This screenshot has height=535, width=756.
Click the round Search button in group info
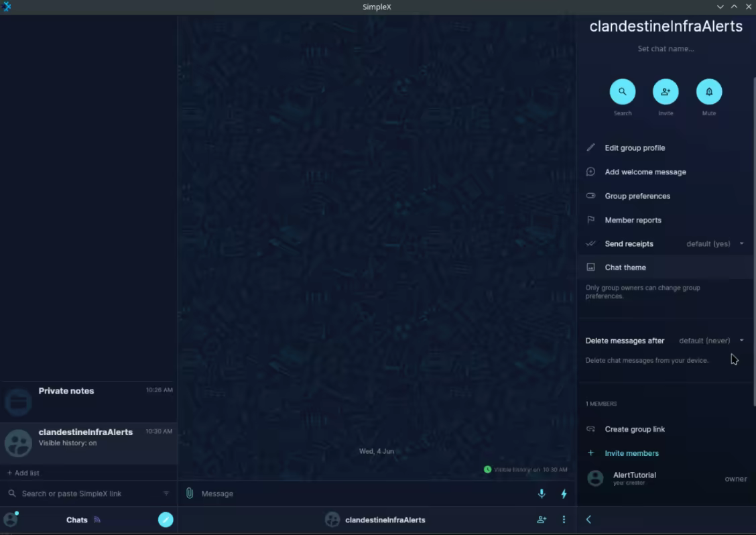click(x=622, y=92)
